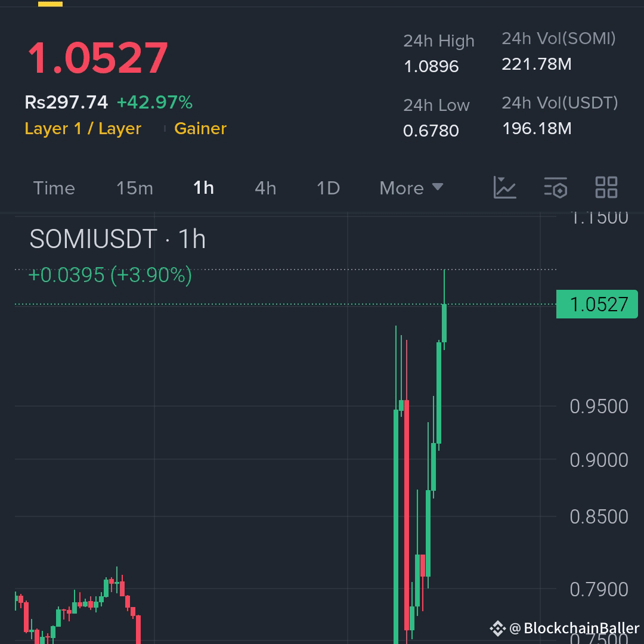Viewport: 644px width, 644px height.
Task: Click the grid layout view icon
Action: [x=606, y=187]
